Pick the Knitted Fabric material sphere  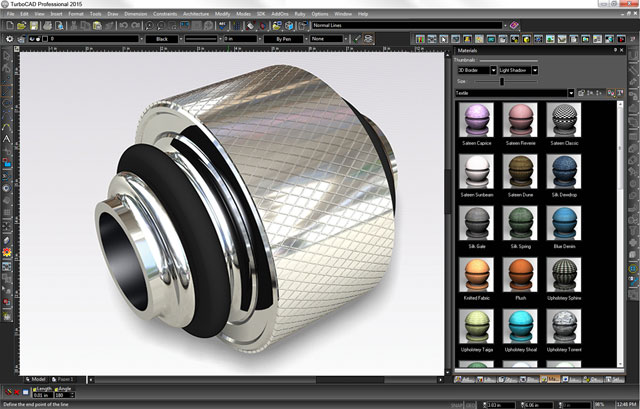point(475,274)
